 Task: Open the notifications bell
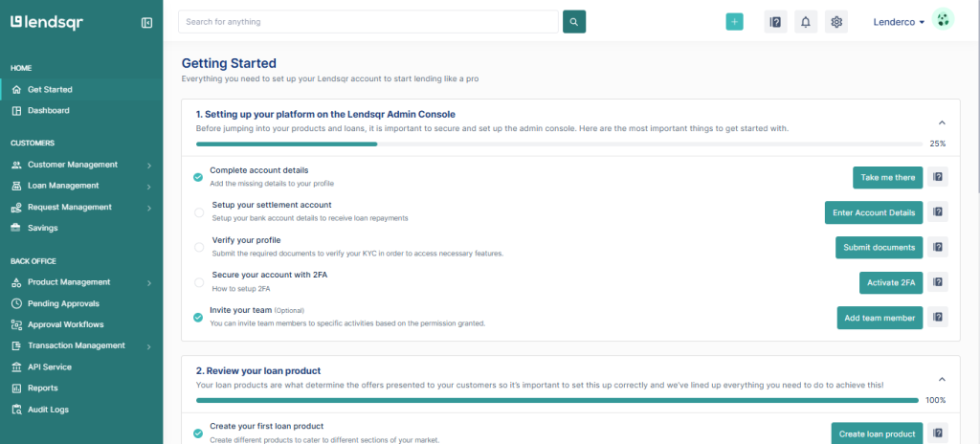tap(806, 22)
